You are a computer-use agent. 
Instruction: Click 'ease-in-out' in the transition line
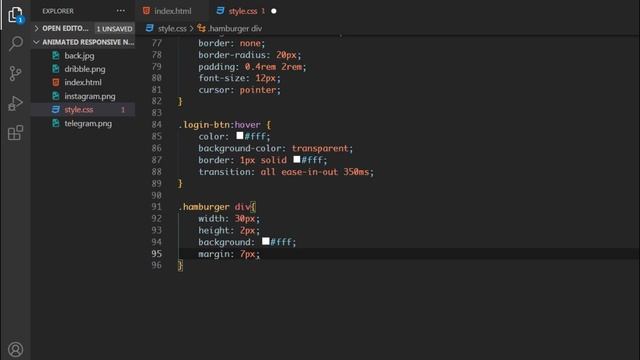[x=309, y=172]
